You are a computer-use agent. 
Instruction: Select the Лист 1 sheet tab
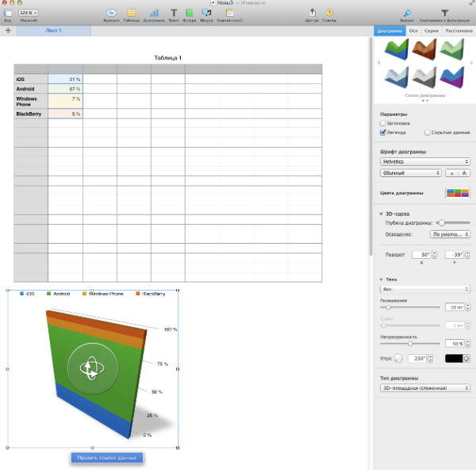pos(54,31)
